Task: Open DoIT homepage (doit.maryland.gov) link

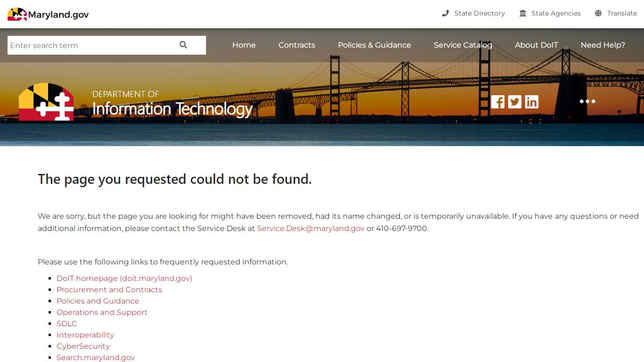Action: [x=124, y=278]
